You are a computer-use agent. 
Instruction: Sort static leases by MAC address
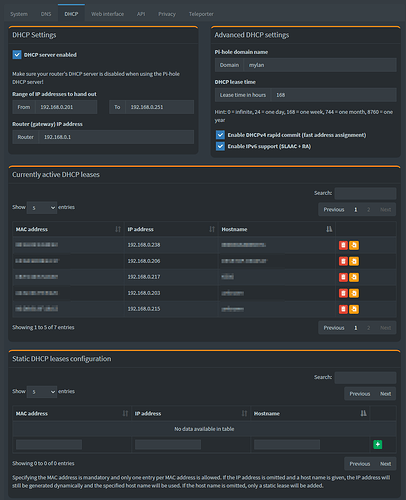72,414
